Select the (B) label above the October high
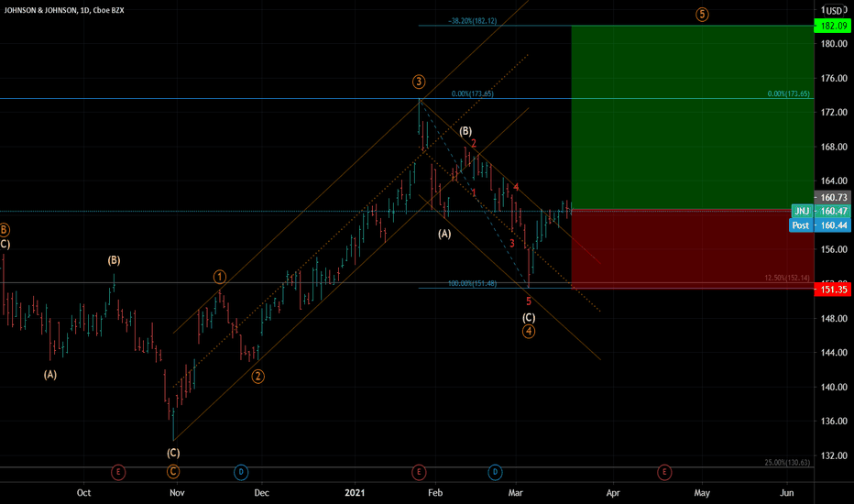Image resolution: width=854 pixels, height=504 pixels. (114, 260)
